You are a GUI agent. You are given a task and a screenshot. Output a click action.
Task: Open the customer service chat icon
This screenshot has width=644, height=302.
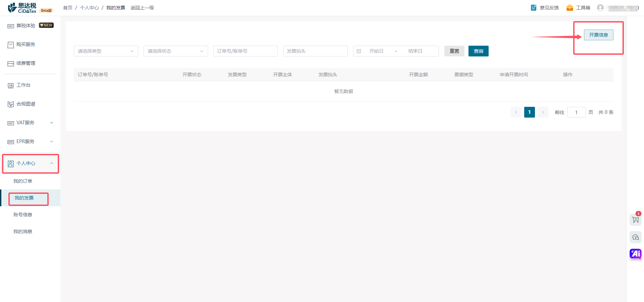pyautogui.click(x=635, y=238)
